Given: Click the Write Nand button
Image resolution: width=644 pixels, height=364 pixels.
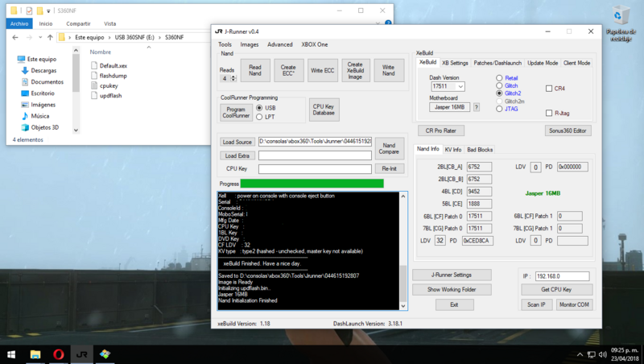Looking at the screenshot, I should click(389, 70).
